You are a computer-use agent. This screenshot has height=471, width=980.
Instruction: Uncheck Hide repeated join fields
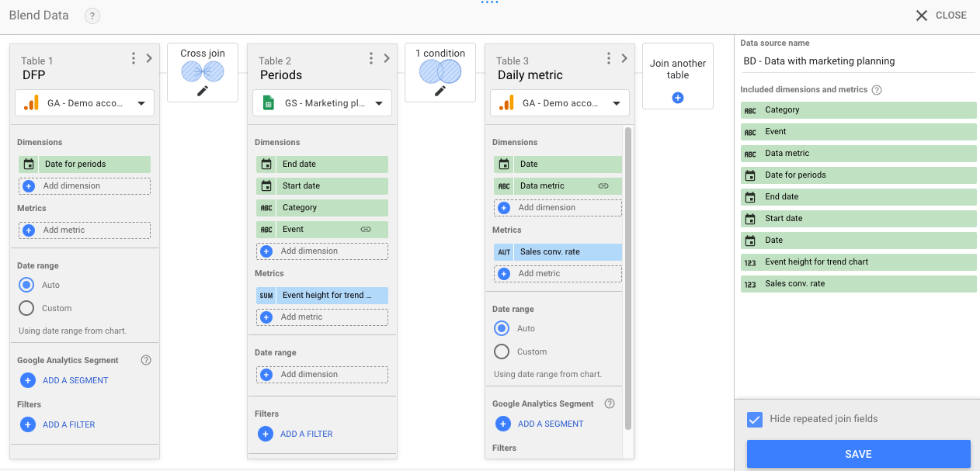pos(754,419)
